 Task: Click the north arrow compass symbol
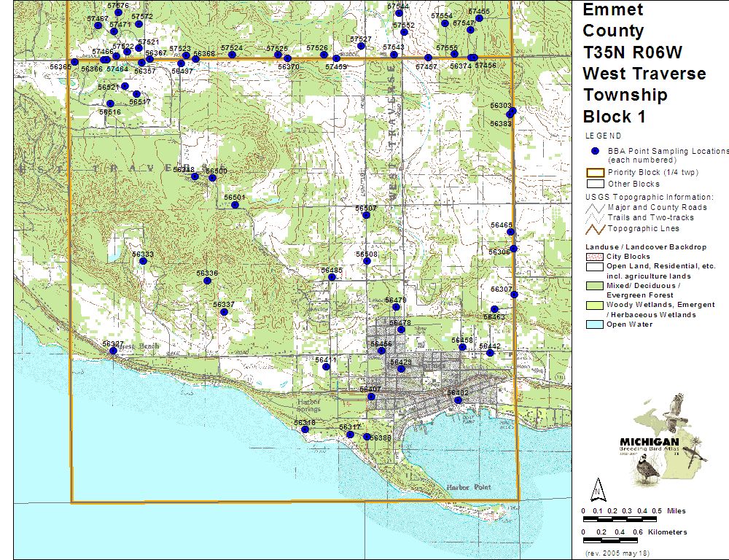pos(598,487)
